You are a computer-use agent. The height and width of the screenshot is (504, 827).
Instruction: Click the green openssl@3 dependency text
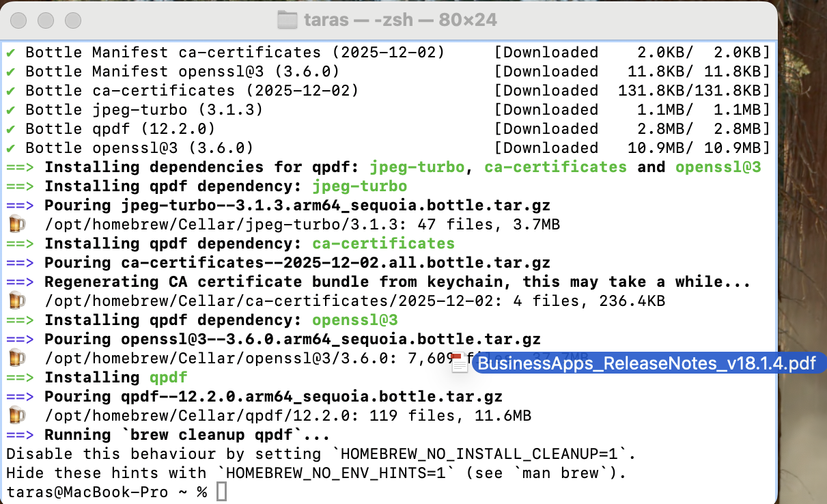click(354, 319)
